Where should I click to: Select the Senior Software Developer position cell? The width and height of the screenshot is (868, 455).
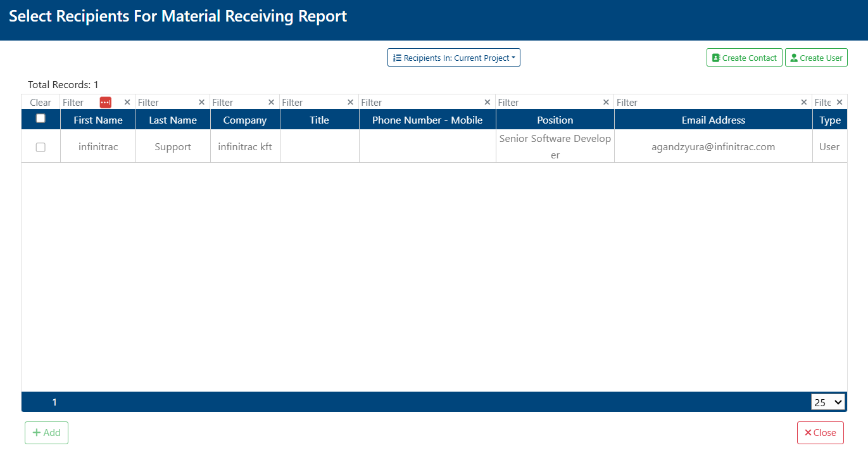[555, 146]
